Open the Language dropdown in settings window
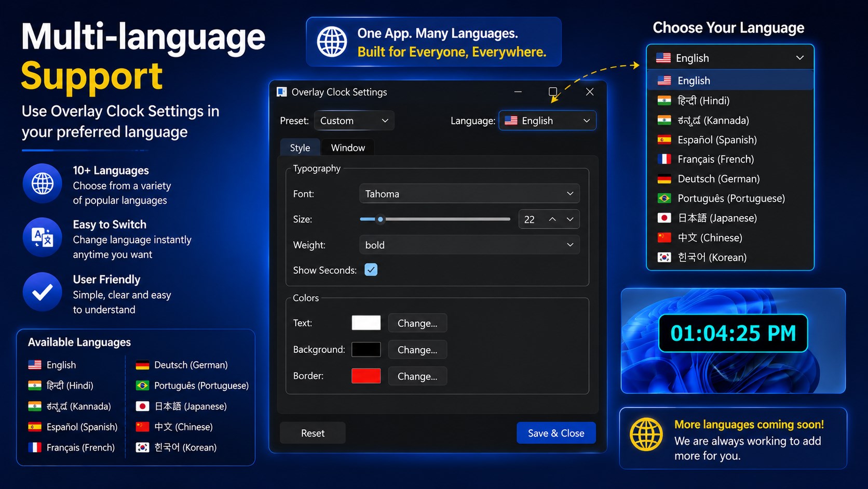This screenshot has height=489, width=868. [x=547, y=121]
